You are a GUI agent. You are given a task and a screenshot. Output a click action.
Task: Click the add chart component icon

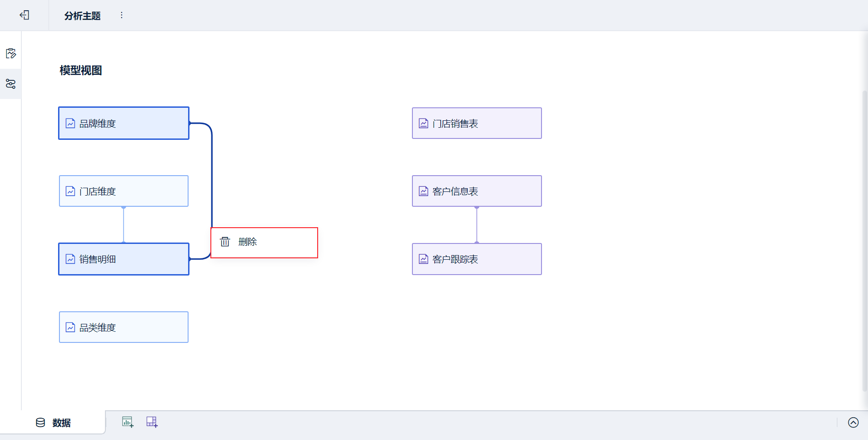[x=128, y=422]
